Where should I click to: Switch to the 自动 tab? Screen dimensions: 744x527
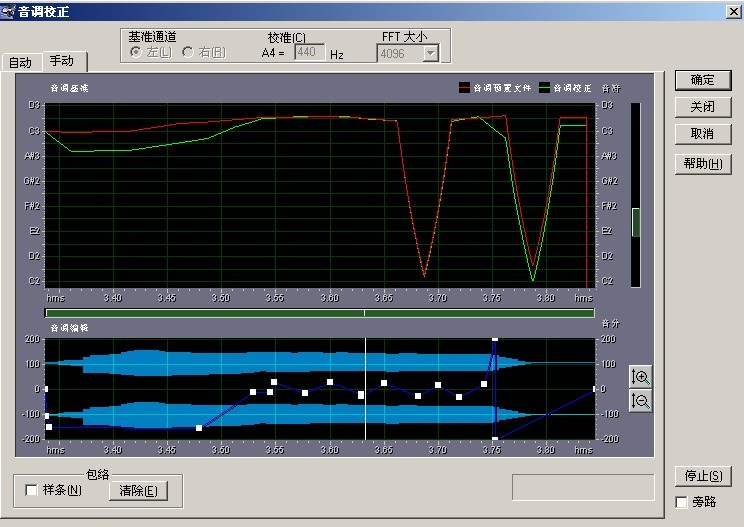[20, 63]
